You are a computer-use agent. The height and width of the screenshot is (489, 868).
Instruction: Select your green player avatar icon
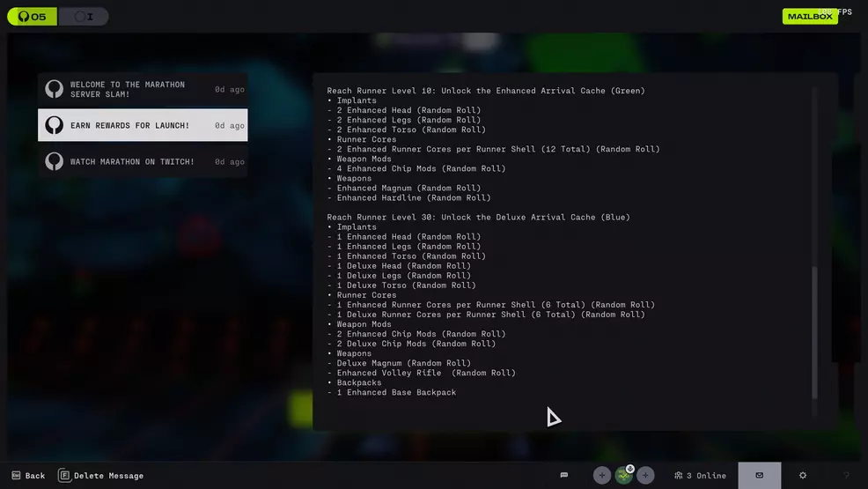click(x=623, y=476)
